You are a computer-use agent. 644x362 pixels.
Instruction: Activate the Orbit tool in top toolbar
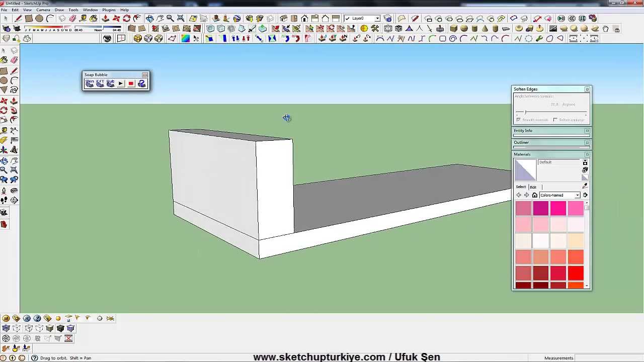coord(149,19)
